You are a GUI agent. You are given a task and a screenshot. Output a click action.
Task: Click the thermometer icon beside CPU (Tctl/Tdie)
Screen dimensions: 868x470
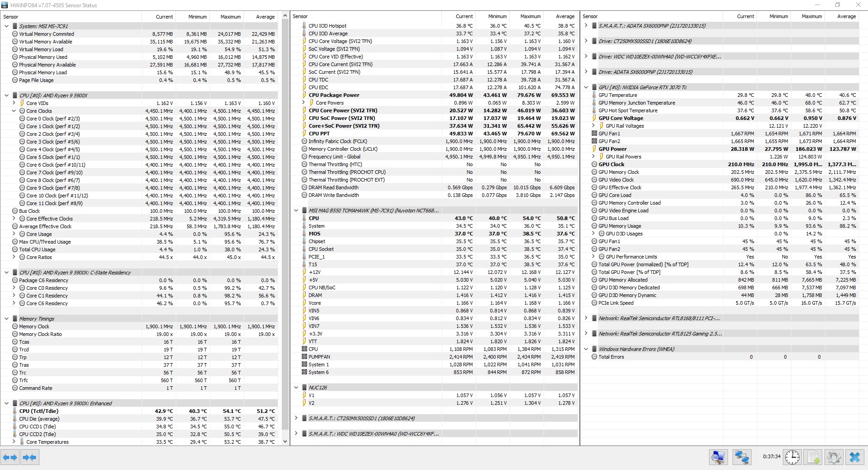tap(15, 411)
